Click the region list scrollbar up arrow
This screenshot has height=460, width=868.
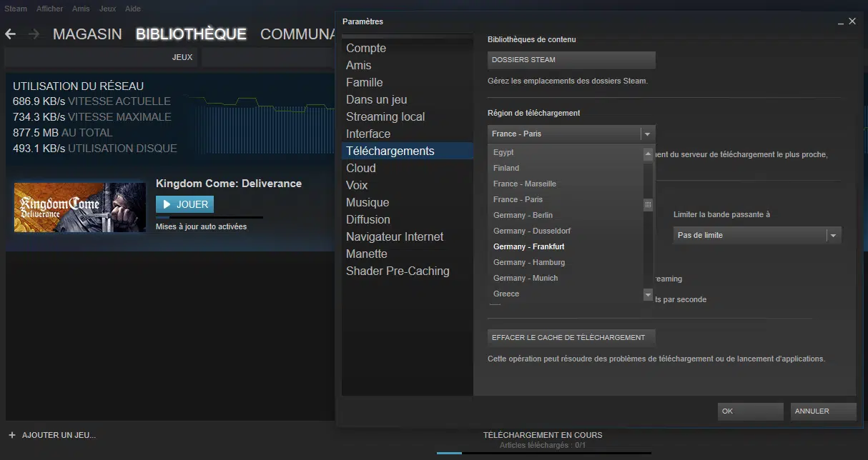tap(648, 153)
